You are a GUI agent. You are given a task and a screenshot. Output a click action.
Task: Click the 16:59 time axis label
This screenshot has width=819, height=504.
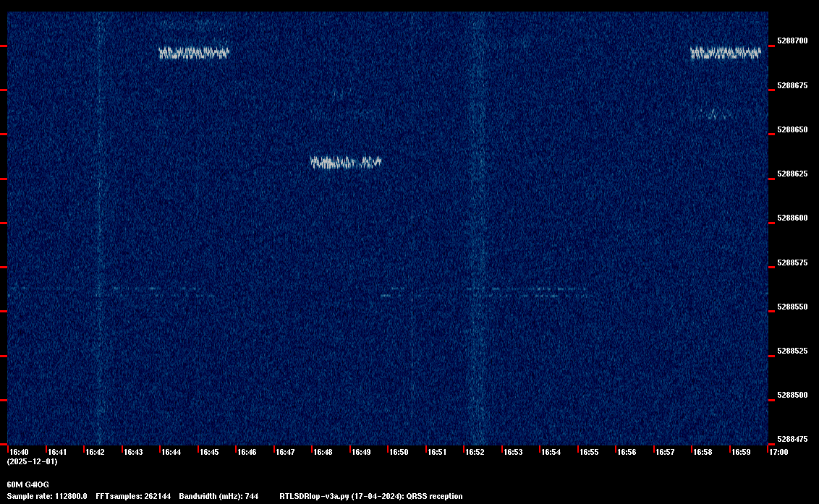coord(741,452)
